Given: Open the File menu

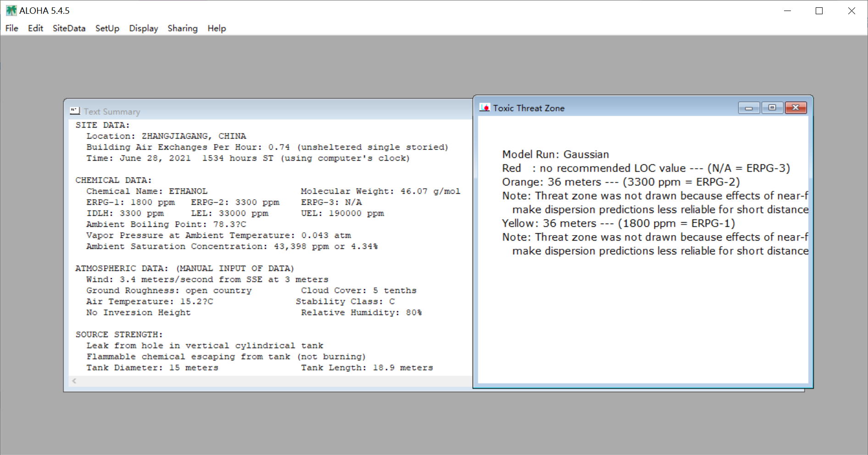Looking at the screenshot, I should click(x=12, y=28).
